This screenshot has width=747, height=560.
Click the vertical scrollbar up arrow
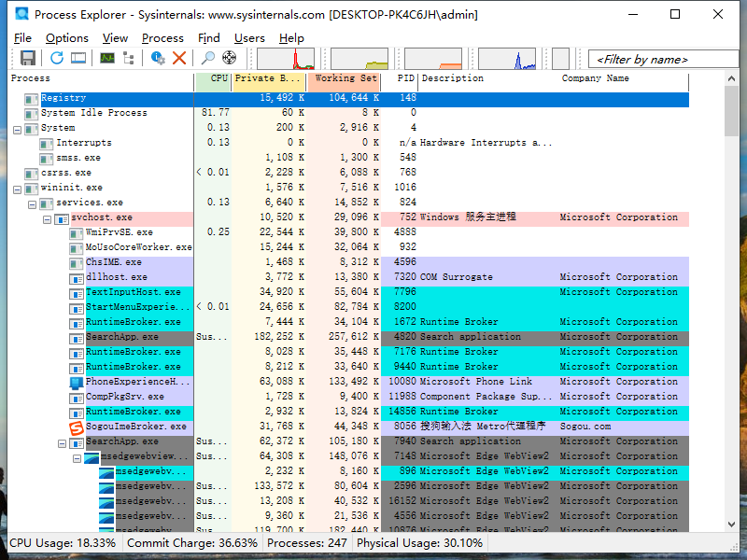point(732,78)
